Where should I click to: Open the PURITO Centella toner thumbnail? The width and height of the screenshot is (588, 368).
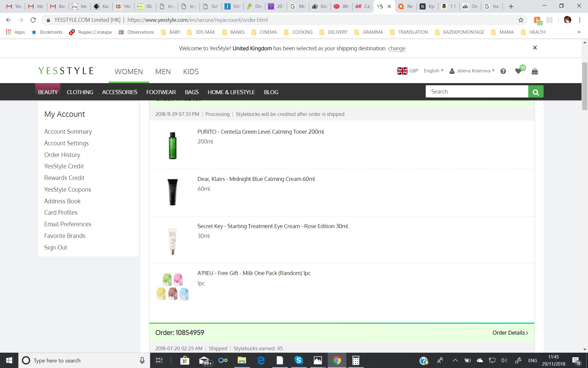(x=173, y=145)
